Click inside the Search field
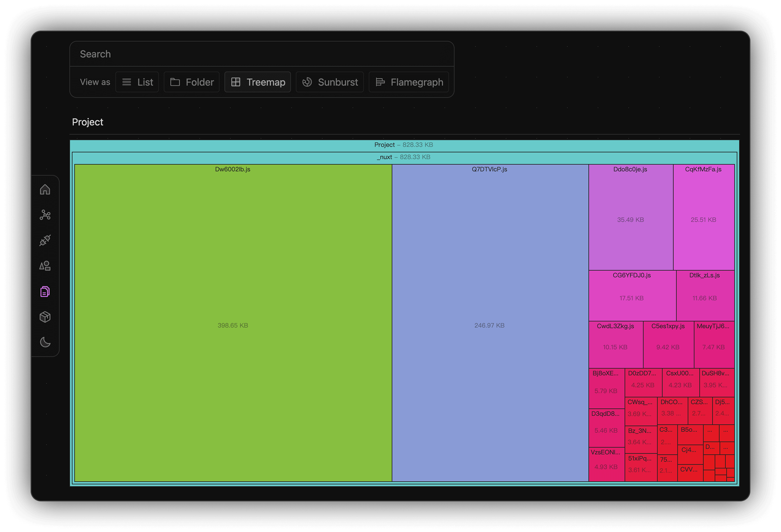The width and height of the screenshot is (781, 532). coord(262,54)
